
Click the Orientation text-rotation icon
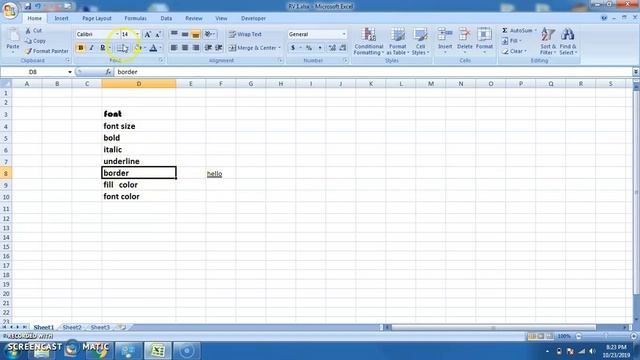[208, 34]
